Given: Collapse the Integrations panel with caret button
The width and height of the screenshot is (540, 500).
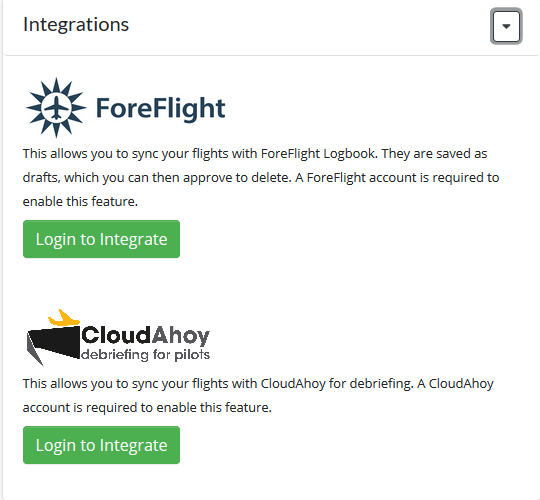Looking at the screenshot, I should [506, 26].
